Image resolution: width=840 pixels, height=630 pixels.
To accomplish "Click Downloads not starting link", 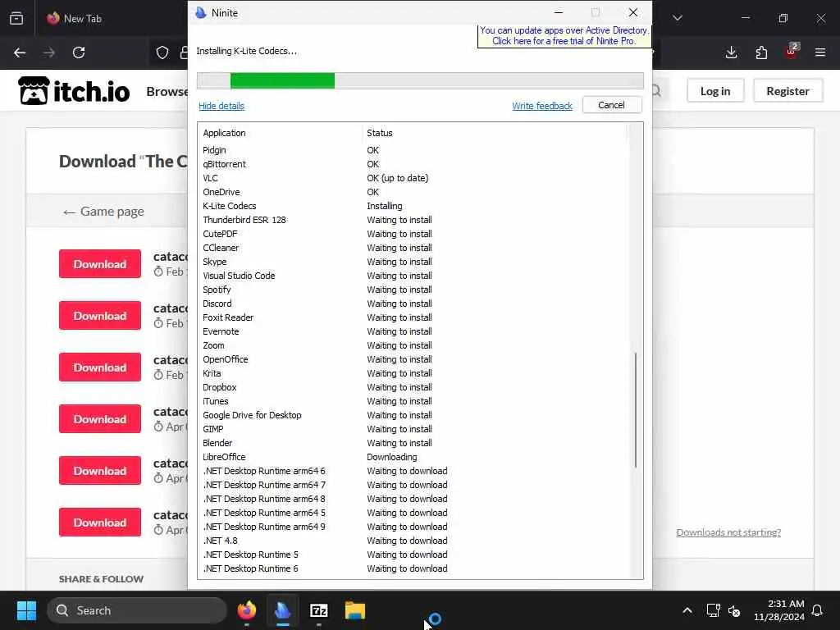I will pos(728,532).
